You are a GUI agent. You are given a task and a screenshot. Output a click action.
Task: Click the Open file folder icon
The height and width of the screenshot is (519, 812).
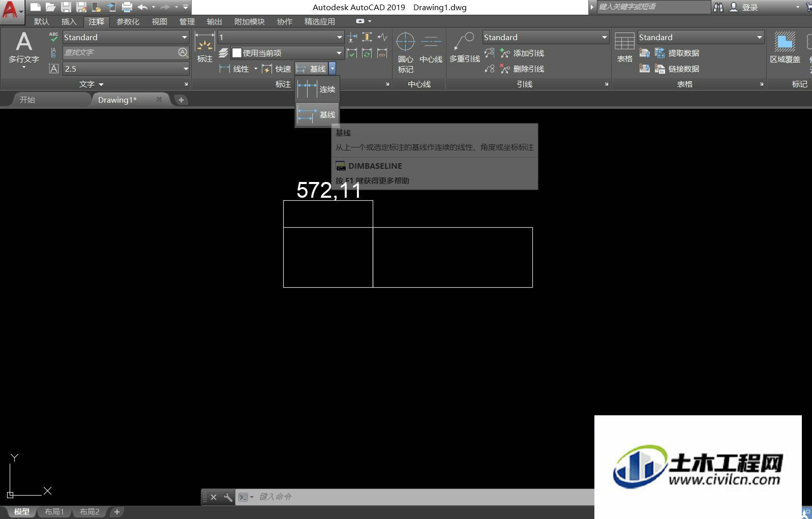point(50,7)
